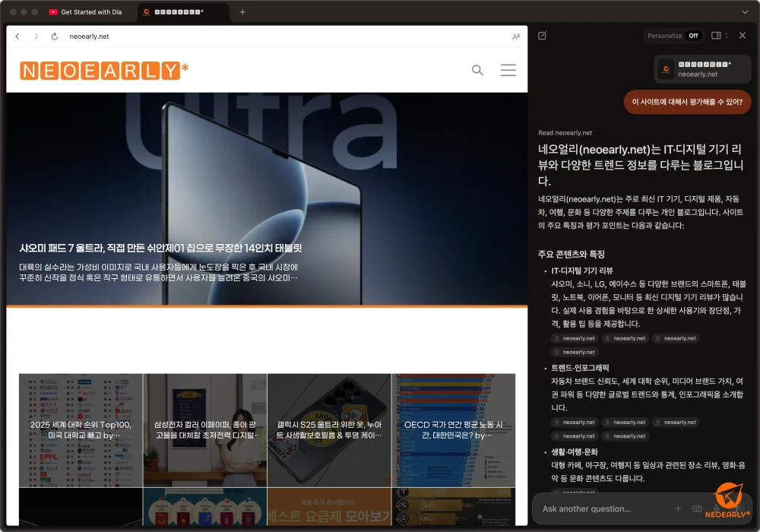Click the orange NEOEARLY site logo
The height and width of the screenshot is (532, 760).
pyautogui.click(x=103, y=71)
